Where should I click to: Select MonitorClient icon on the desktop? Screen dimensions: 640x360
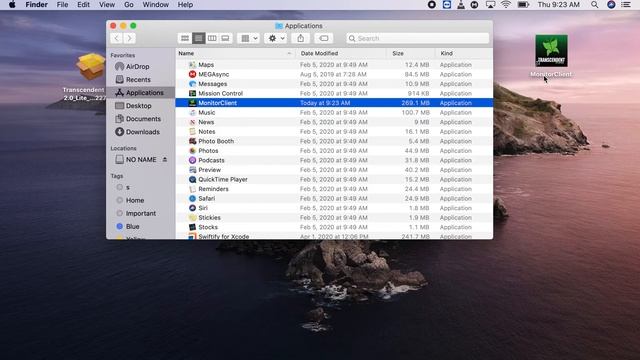pyautogui.click(x=551, y=51)
